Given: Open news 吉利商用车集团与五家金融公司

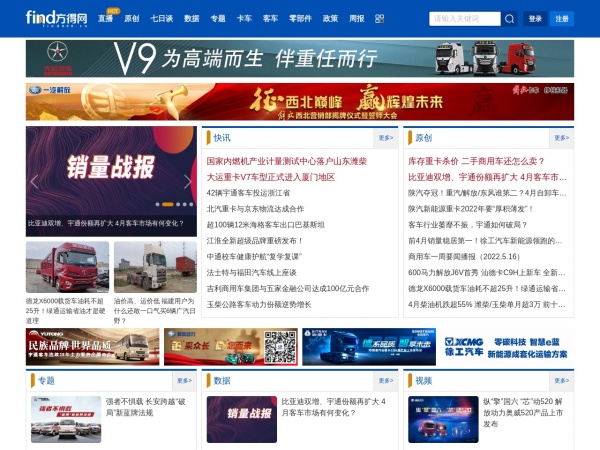Looking at the screenshot, I should tap(288, 289).
